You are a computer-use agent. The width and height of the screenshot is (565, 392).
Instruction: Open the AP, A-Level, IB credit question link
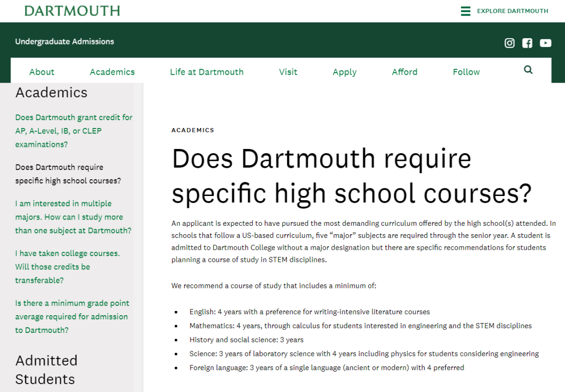73,131
